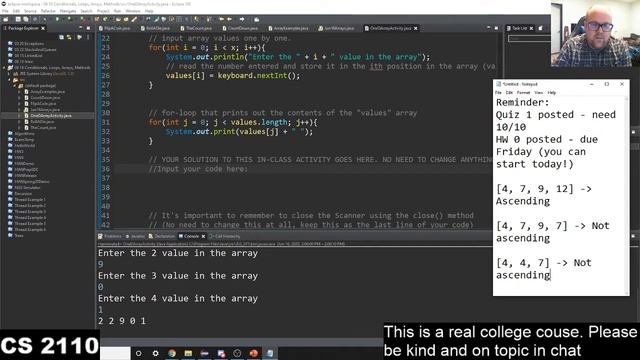Open Notepad's Format menu
The width and height of the screenshot is (640, 360).
click(523, 93)
